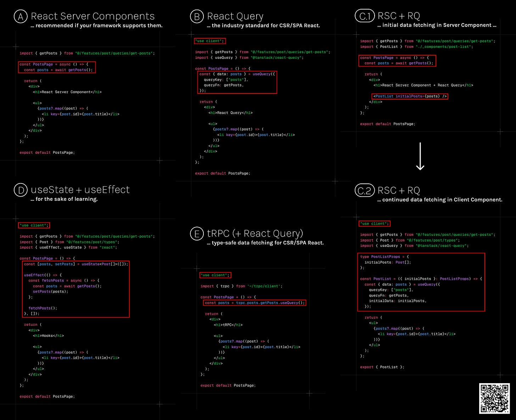Click the circled E badge
This screenshot has width=516, height=420.
coord(197,233)
